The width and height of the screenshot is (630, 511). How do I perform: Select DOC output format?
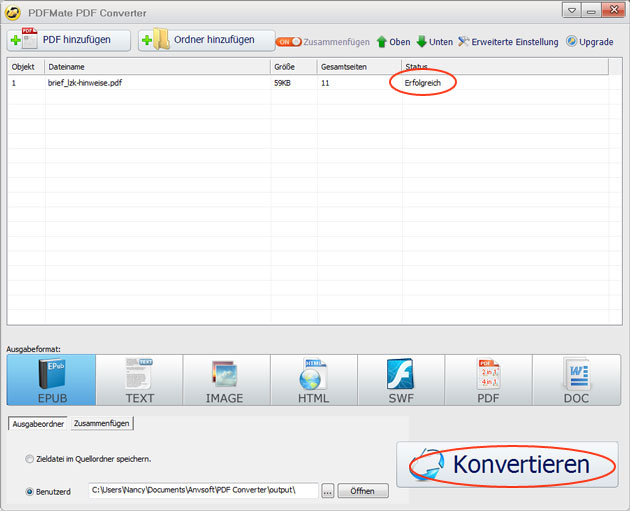point(577,380)
